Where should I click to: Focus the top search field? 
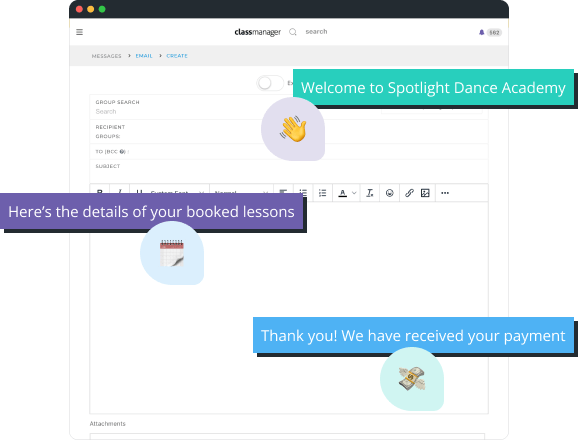tap(316, 32)
